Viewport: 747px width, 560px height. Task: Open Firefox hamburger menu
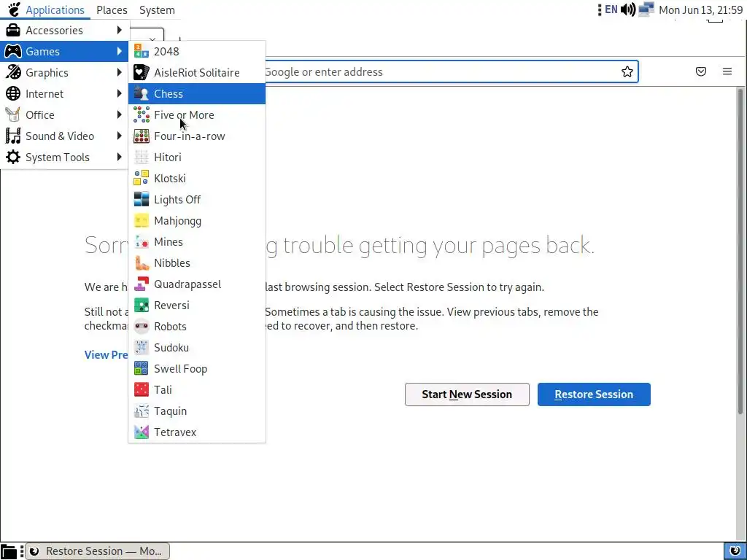click(x=727, y=71)
